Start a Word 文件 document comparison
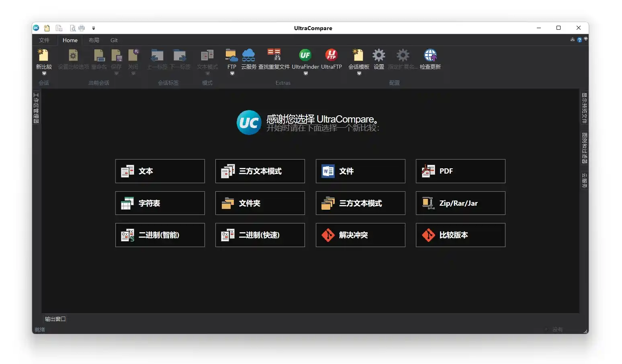Viewport: 622px width, 364px height. coord(360,171)
